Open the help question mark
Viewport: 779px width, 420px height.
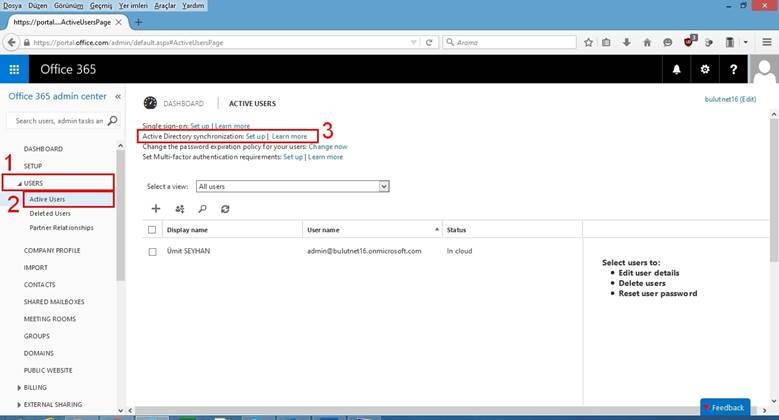coord(733,69)
